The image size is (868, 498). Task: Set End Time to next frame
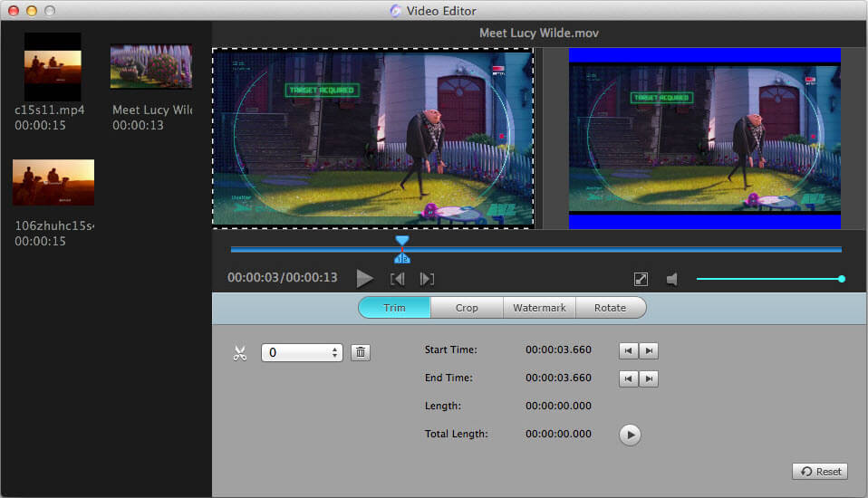649,379
